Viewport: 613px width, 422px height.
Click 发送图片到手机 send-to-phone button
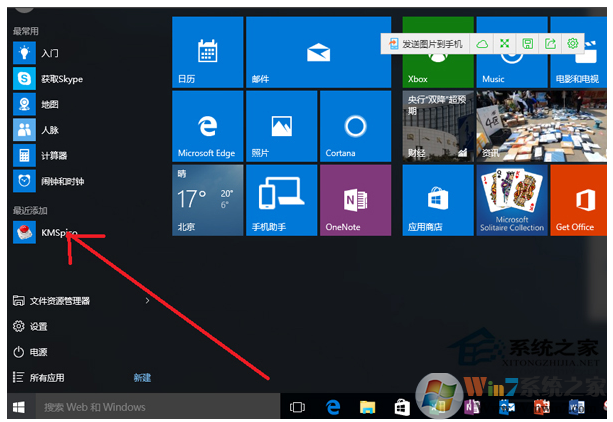pyautogui.click(x=426, y=44)
